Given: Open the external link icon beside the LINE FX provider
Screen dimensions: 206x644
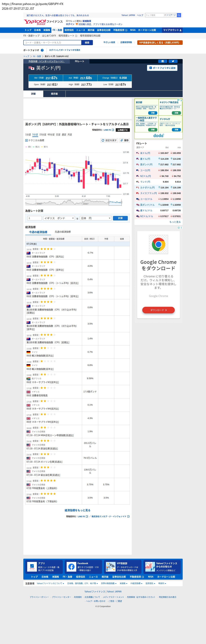Looking at the screenshot, I should (113, 130).
